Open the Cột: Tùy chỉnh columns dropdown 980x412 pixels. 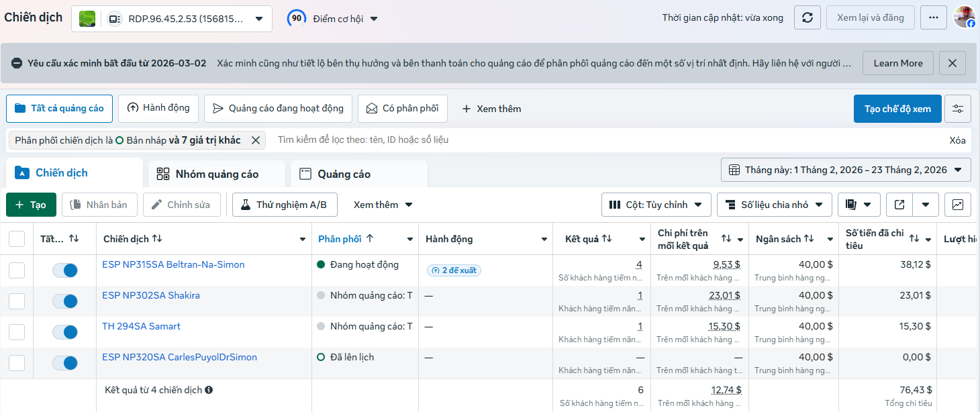(656, 205)
